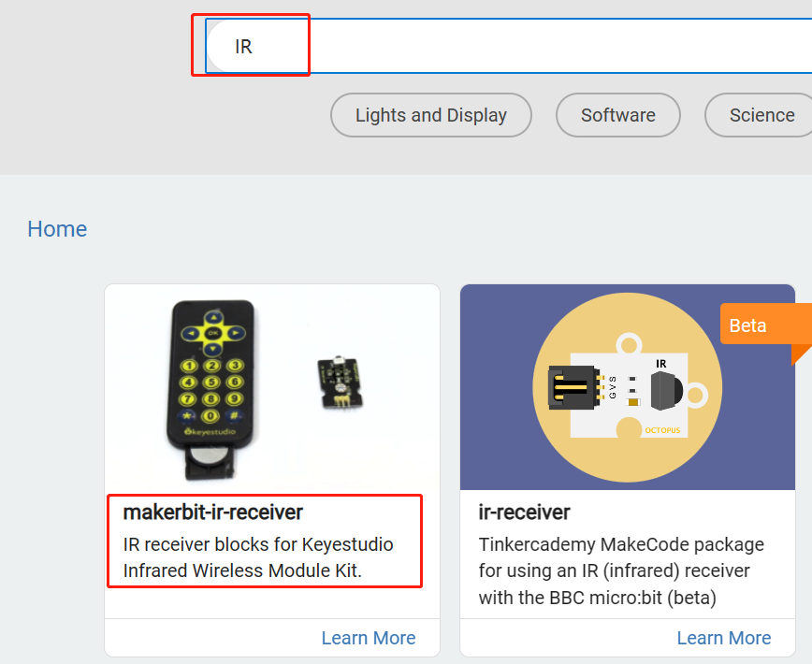Click the orange Beta ribbon
The image size is (812, 664).
765,325
